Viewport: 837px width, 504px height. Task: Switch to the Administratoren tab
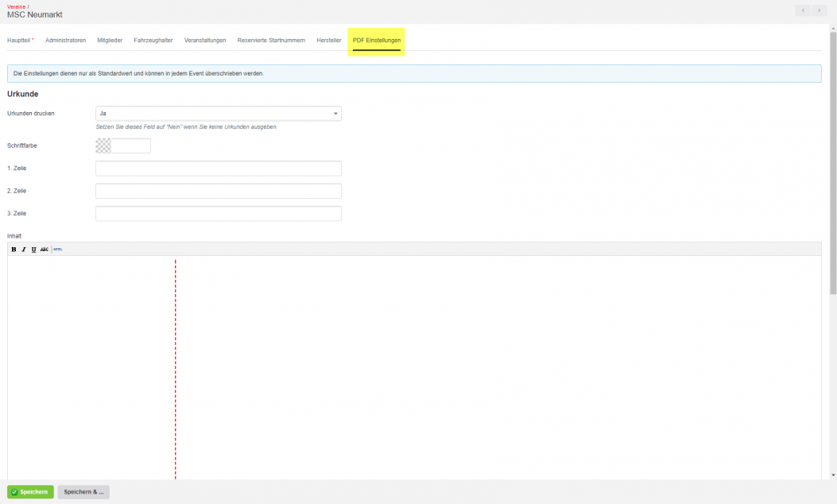(x=66, y=41)
